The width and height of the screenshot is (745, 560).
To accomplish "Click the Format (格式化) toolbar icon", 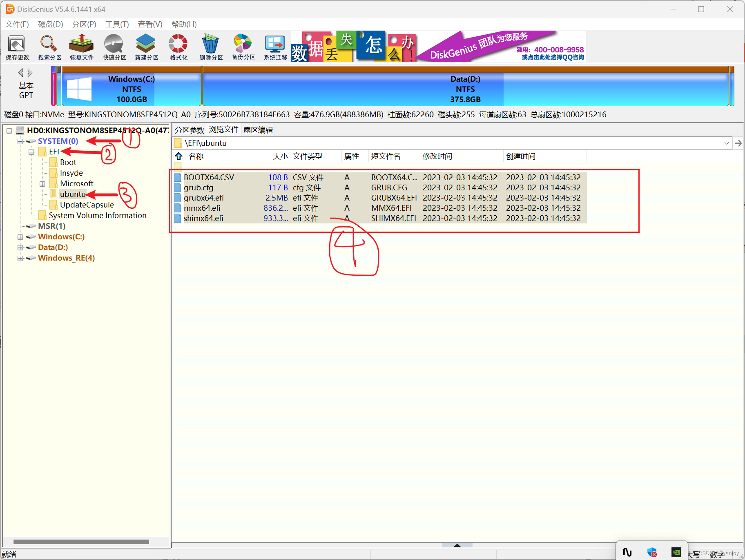I will click(x=178, y=47).
